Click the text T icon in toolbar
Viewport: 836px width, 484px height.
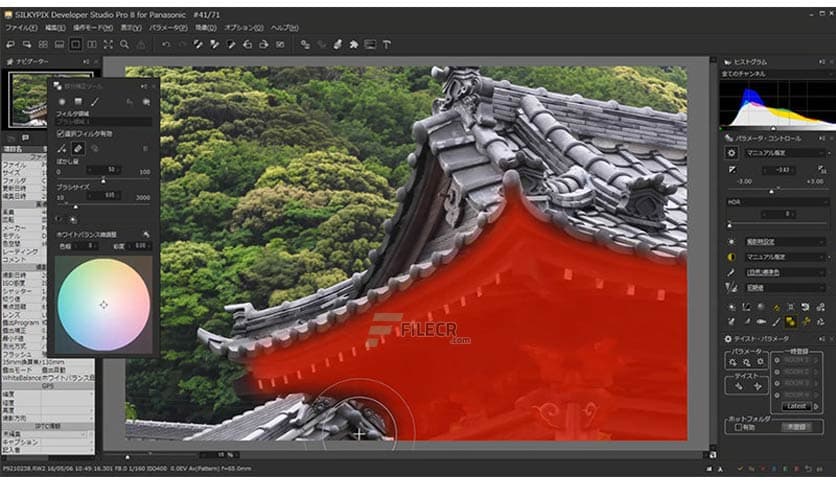(387, 45)
